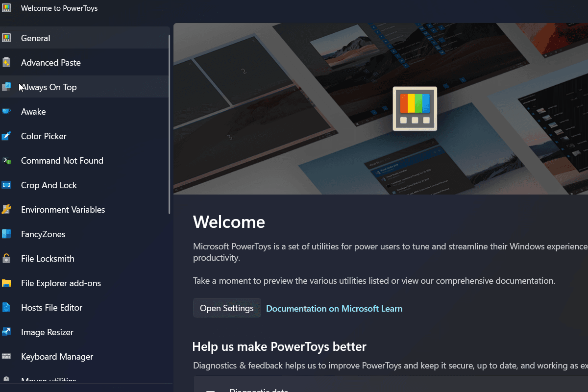Click the large PowerToys logo in the banner
Viewport: 588px width, 392px height.
click(x=415, y=109)
